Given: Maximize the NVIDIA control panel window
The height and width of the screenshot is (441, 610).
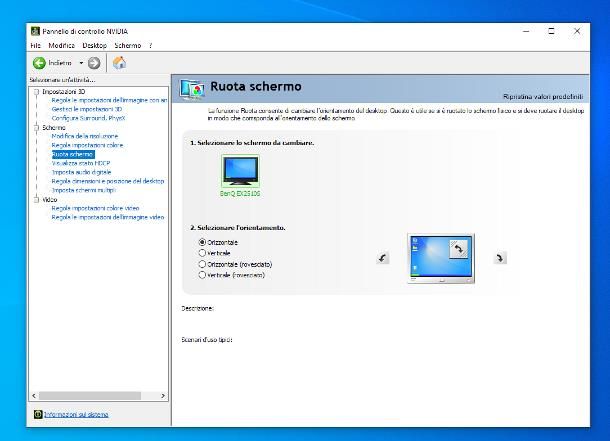Looking at the screenshot, I should pyautogui.click(x=551, y=32).
